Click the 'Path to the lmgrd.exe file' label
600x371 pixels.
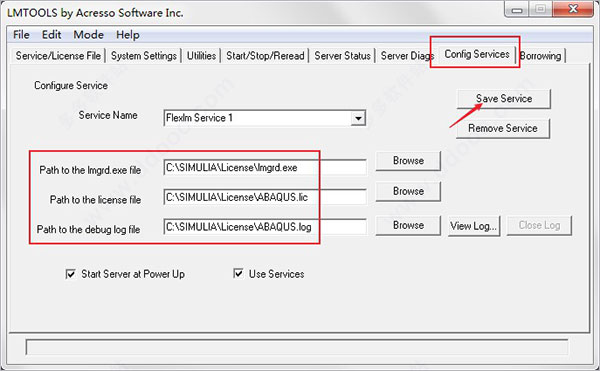click(90, 170)
